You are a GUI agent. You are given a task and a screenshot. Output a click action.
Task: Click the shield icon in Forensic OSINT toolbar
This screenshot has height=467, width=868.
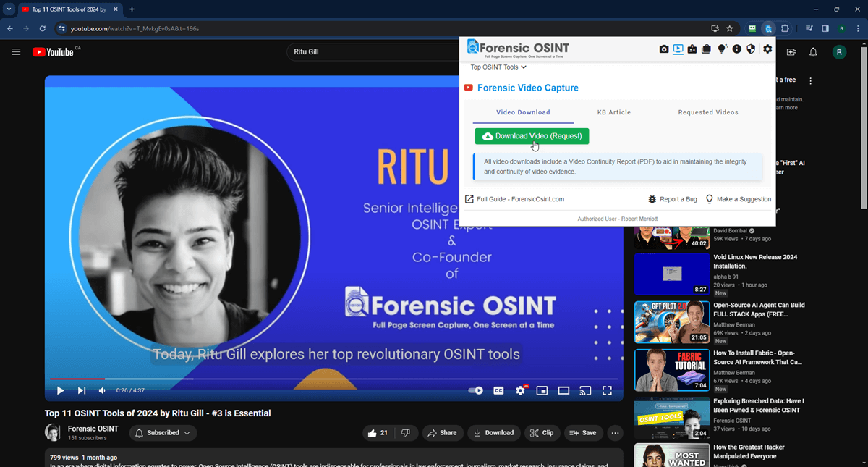tap(751, 49)
